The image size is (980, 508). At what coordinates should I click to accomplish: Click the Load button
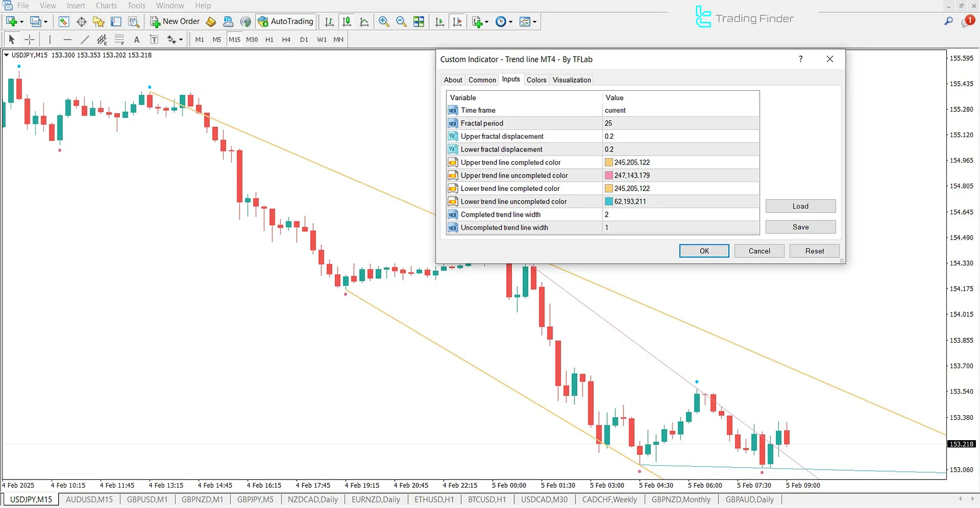pyautogui.click(x=800, y=206)
